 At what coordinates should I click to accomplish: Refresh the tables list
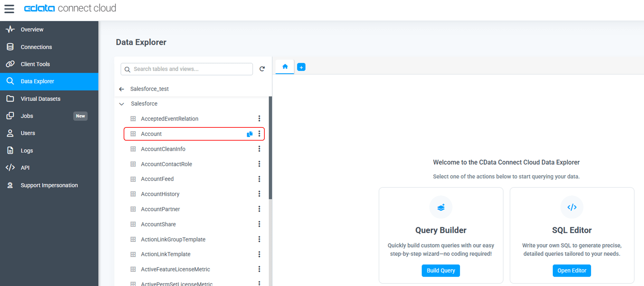pyautogui.click(x=262, y=69)
